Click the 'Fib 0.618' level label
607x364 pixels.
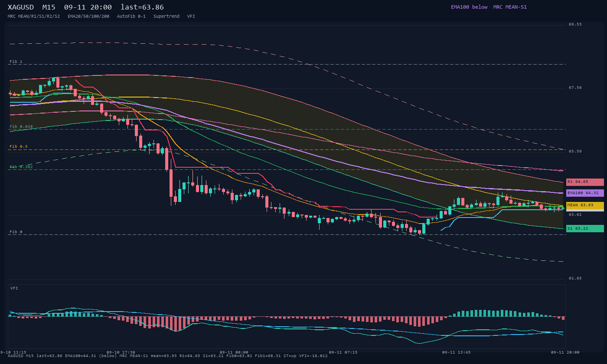pyautogui.click(x=21, y=127)
